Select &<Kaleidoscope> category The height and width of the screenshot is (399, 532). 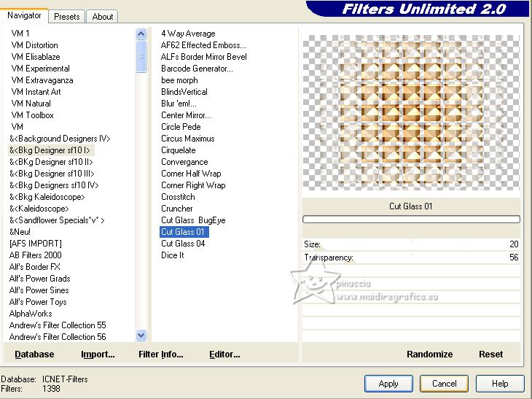[39, 209]
